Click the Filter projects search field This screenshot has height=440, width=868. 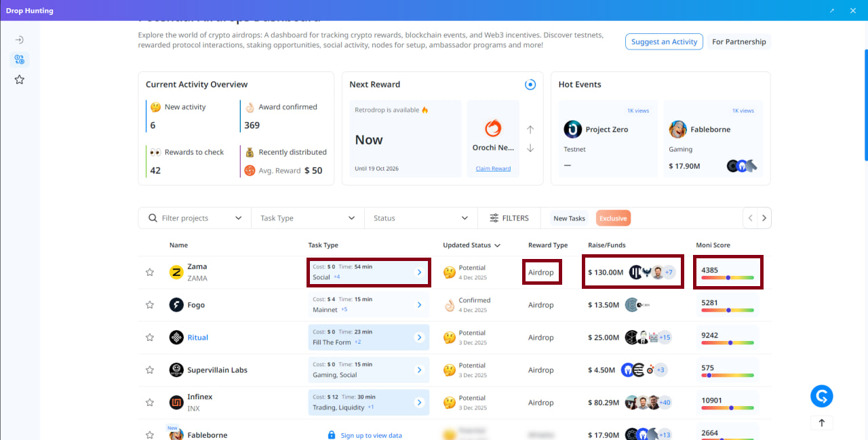point(193,218)
